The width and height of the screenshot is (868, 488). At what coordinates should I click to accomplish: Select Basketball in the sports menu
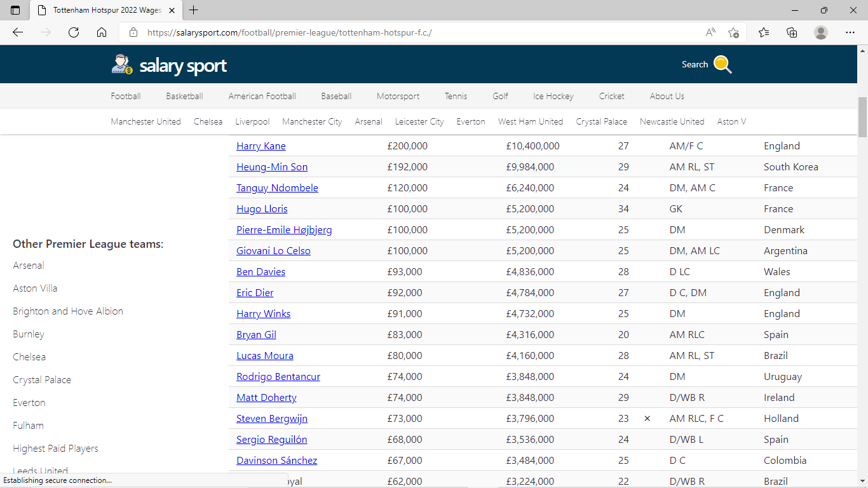click(x=184, y=96)
